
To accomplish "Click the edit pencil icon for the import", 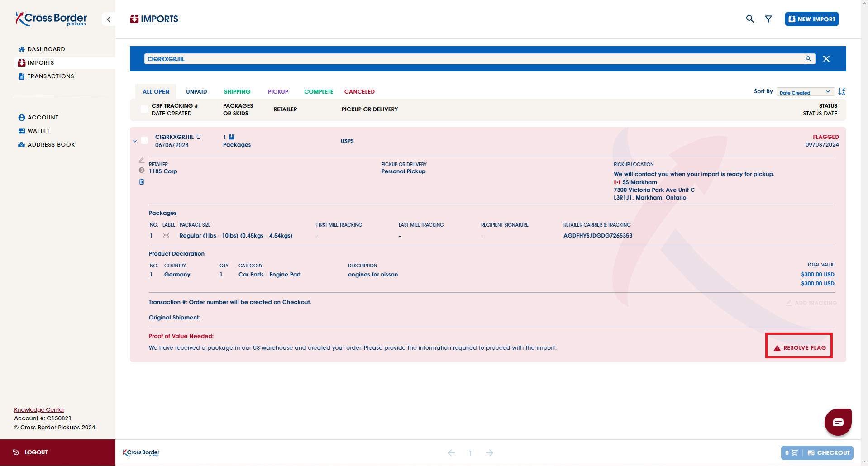I will 142,160.
